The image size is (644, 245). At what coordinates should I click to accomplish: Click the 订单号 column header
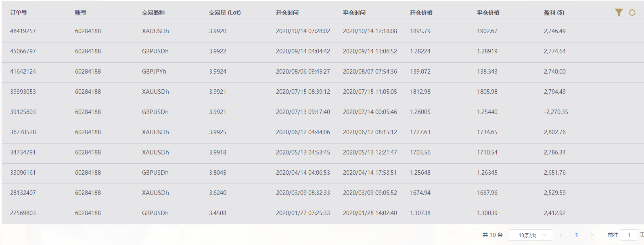(x=19, y=13)
